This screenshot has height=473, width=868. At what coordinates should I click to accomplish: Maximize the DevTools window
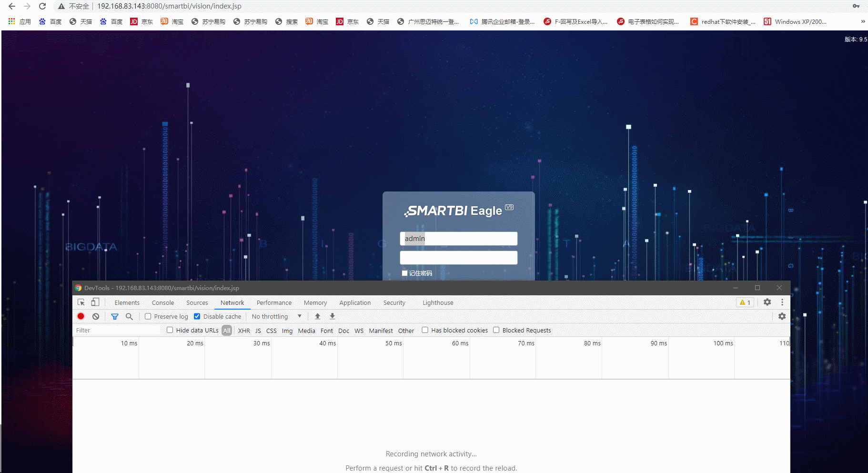click(757, 288)
